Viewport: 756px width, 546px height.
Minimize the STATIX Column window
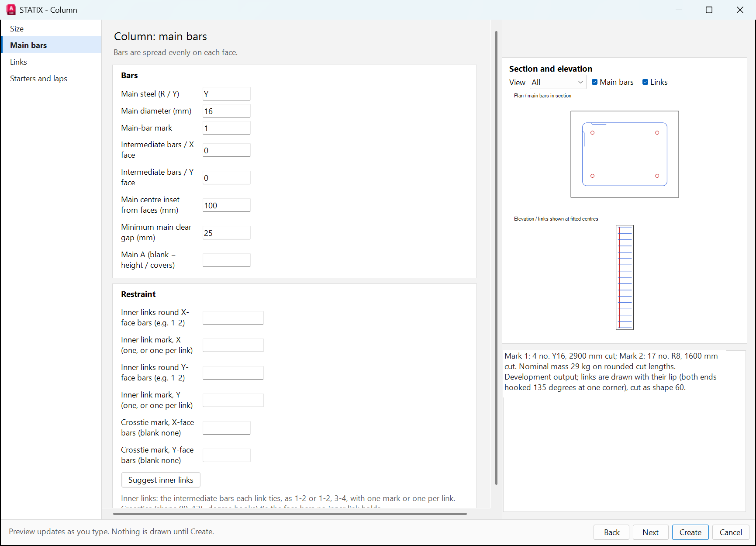pyautogui.click(x=679, y=10)
